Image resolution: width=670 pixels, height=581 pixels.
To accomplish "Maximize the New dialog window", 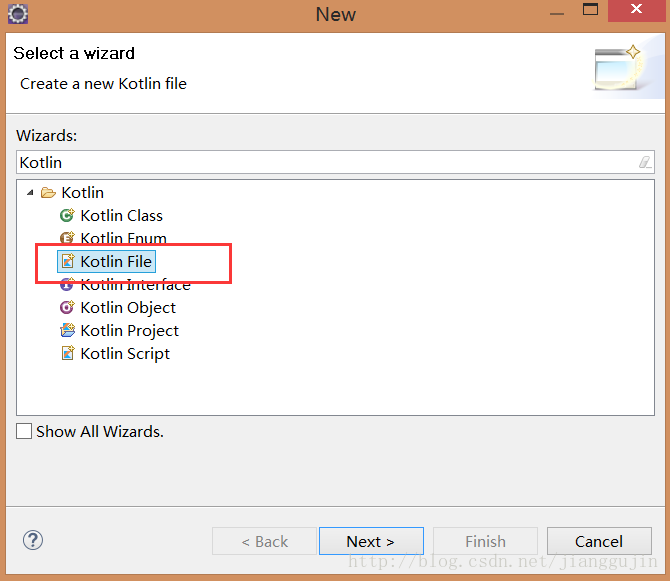I will (591, 9).
